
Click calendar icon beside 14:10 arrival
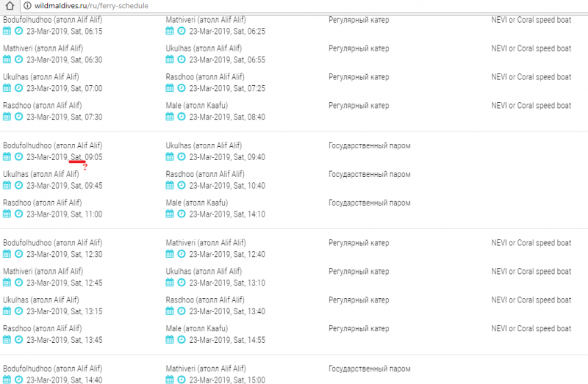point(171,214)
